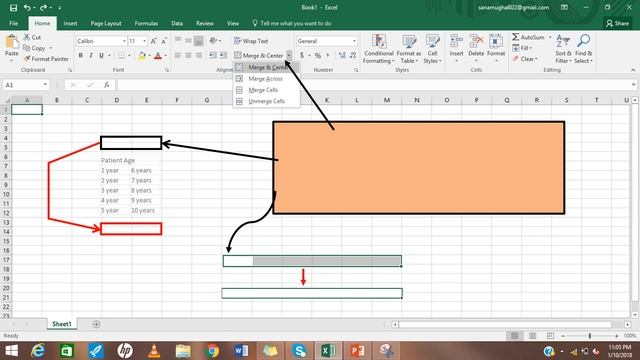Open Sort & Filter
640x360 pixels.
pos(563,49)
